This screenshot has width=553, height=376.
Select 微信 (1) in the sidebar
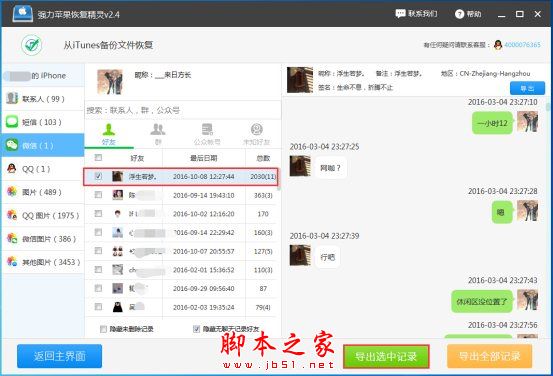click(x=42, y=145)
